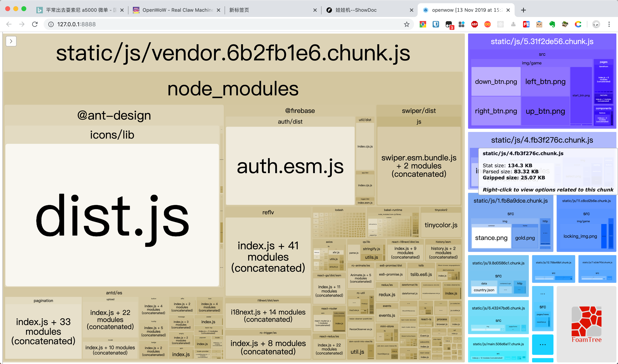The width and height of the screenshot is (618, 364).
Task: Reload the page with the refresh icon
Action: coord(35,24)
